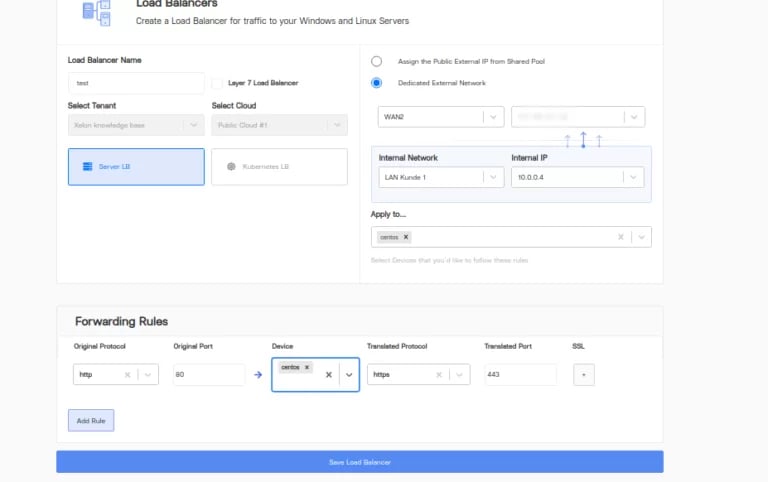768x482 pixels.
Task: Select Assign Public External IP from Shared Pool
Action: coord(376,61)
